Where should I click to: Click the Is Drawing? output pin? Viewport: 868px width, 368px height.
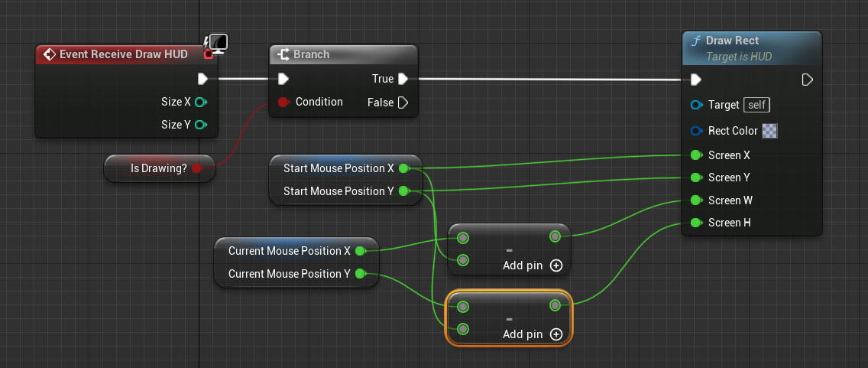pos(196,168)
